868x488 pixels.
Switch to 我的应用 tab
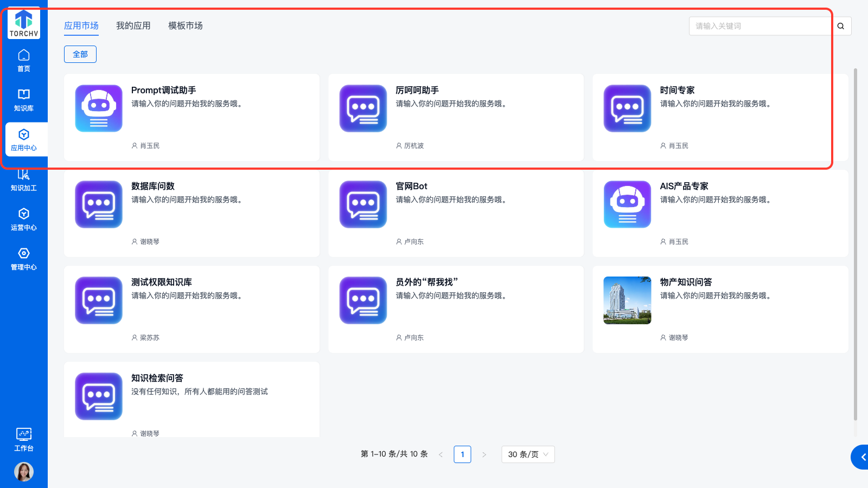pos(133,25)
